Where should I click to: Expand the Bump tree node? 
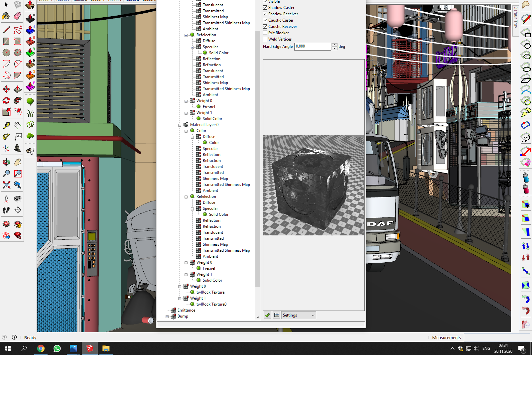(x=167, y=317)
